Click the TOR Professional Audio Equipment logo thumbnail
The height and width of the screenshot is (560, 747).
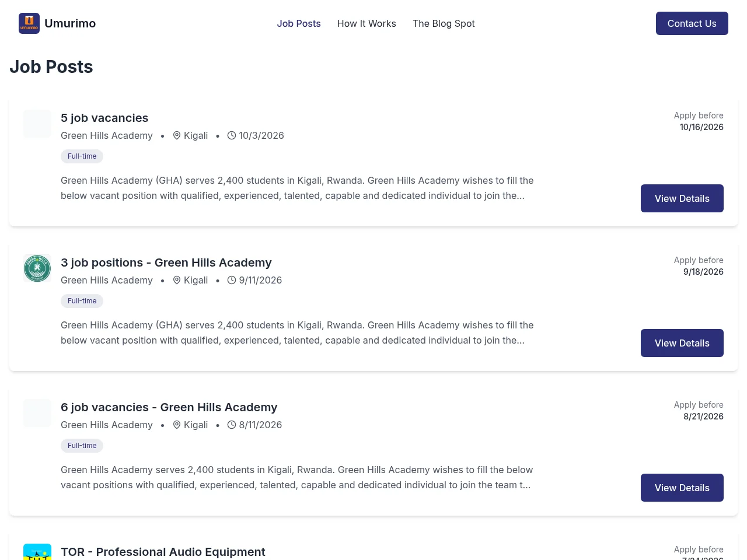(37, 552)
